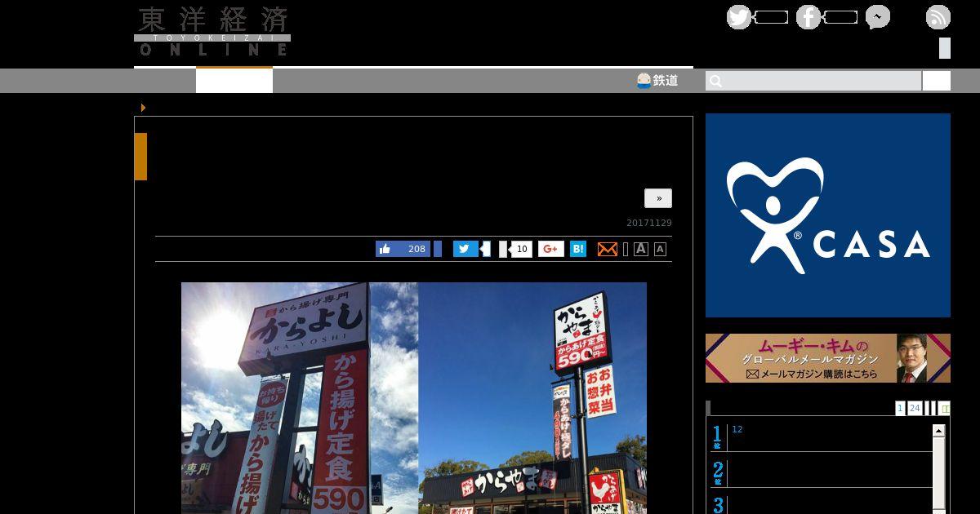Select the highlighted white navigation tab
The width and height of the screenshot is (980, 514).
coord(234,80)
